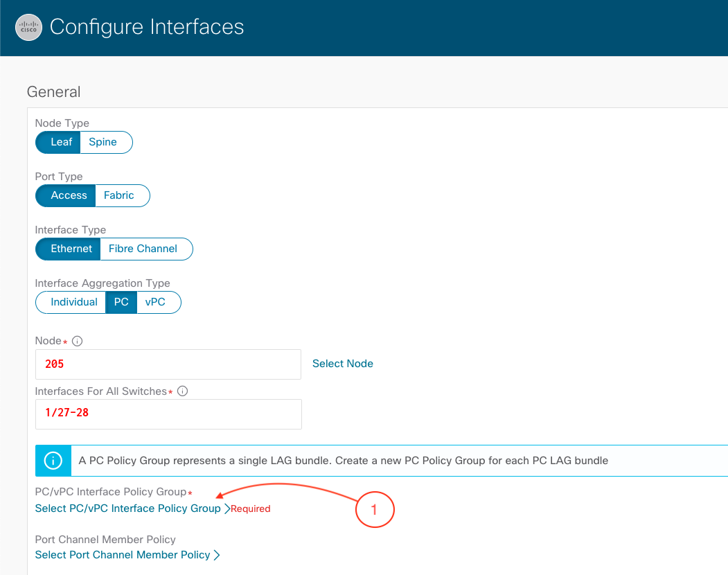Set aggregation type to vPC
The width and height of the screenshot is (728, 575).
coord(156,302)
